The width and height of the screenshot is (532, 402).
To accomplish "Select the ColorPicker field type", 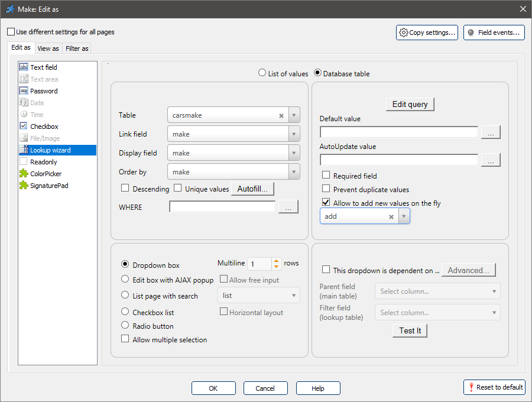I will pyautogui.click(x=45, y=173).
